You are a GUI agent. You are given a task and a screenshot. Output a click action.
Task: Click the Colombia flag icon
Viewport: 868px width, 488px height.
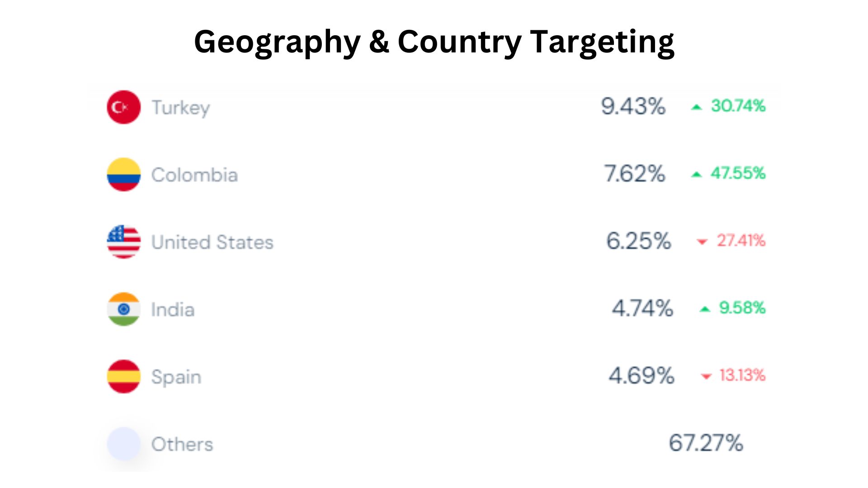pyautogui.click(x=123, y=174)
